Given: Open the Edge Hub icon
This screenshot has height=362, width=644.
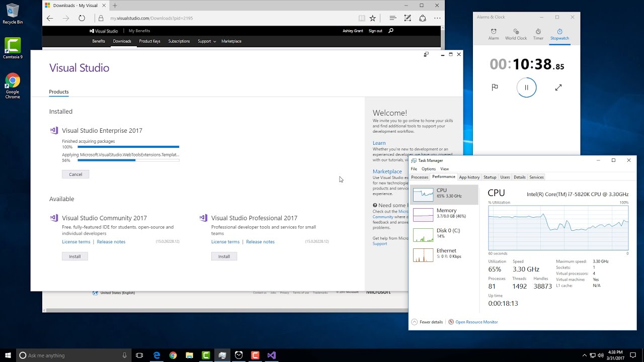Looking at the screenshot, I should click(393, 18).
